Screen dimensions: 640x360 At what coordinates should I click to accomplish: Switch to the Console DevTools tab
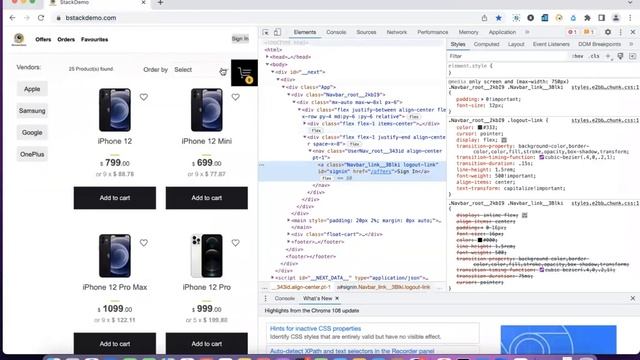click(336, 32)
